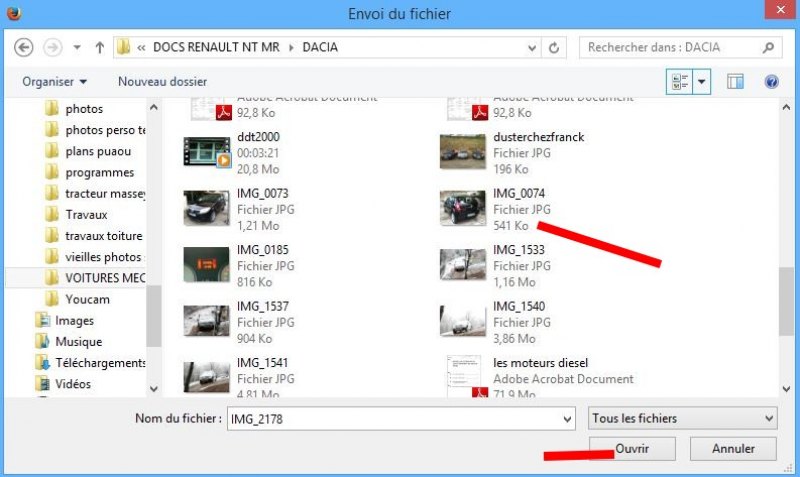Select the ddt2000 video thumbnail
Screen dimensions: 800x477
[x=207, y=152]
